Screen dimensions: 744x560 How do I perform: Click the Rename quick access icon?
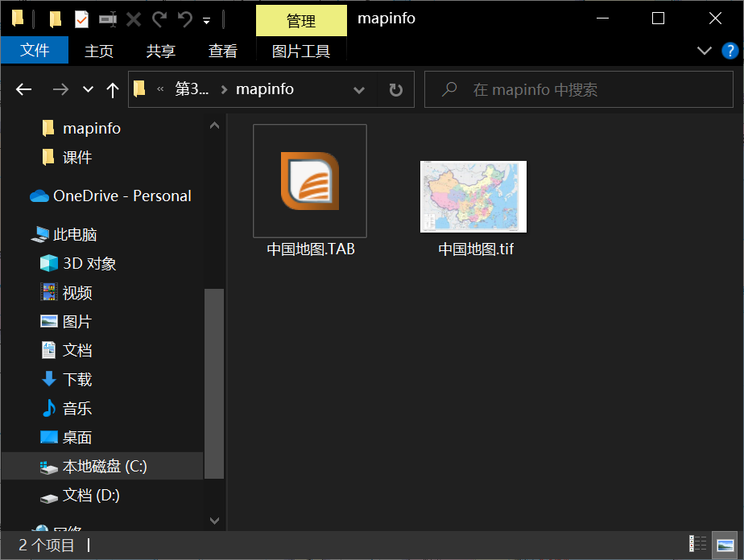click(108, 19)
